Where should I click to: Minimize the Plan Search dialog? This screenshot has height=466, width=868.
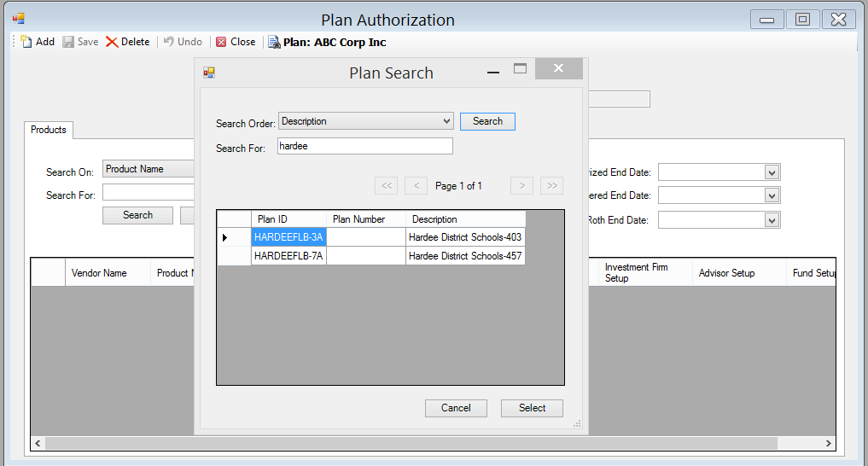click(493, 72)
